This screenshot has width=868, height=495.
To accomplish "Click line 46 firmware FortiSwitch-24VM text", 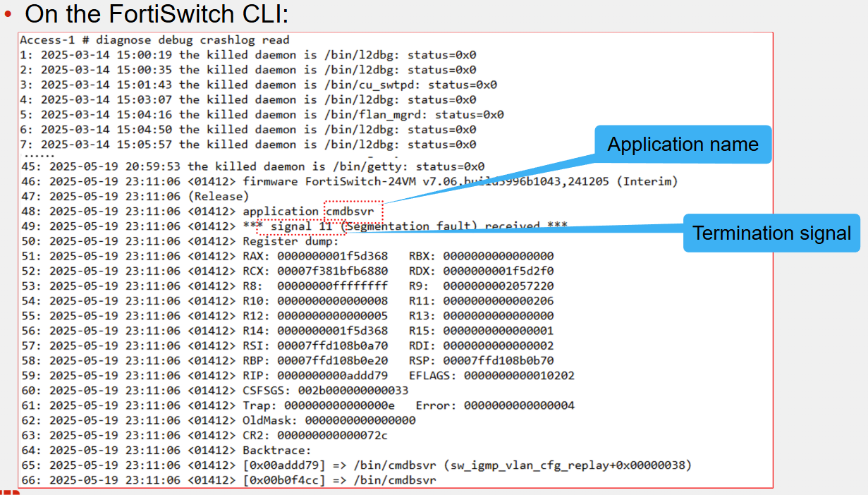I will [460, 182].
